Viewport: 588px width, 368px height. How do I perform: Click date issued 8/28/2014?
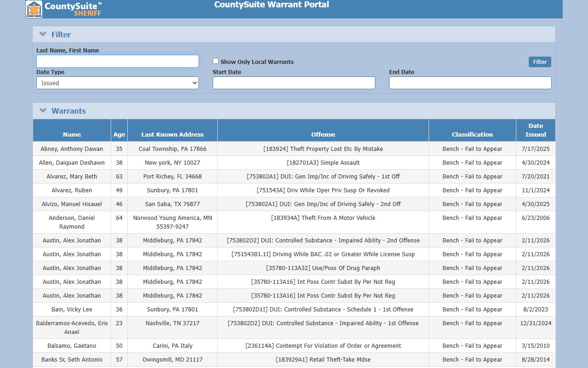536,359
